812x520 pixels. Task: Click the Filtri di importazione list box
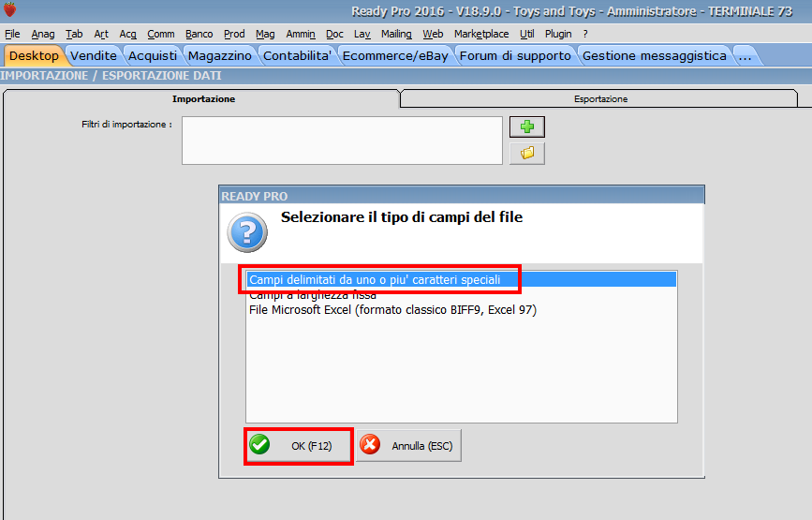click(x=342, y=141)
